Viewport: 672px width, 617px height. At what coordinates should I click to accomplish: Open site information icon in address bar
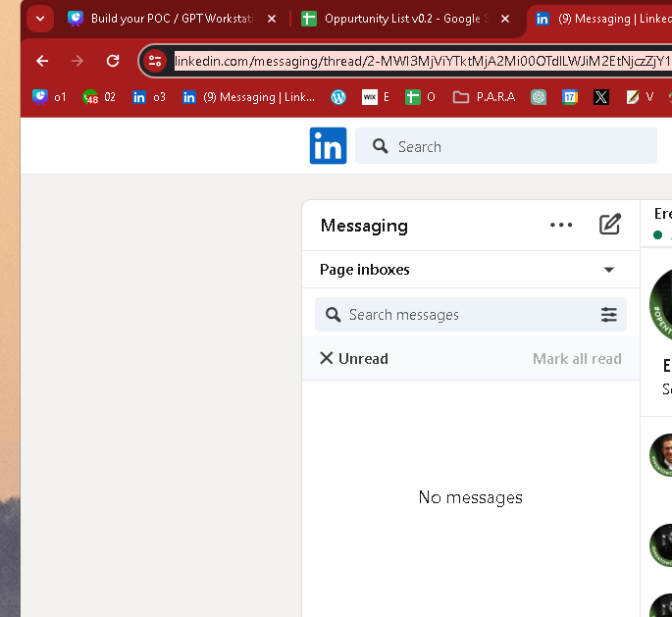[x=155, y=61]
